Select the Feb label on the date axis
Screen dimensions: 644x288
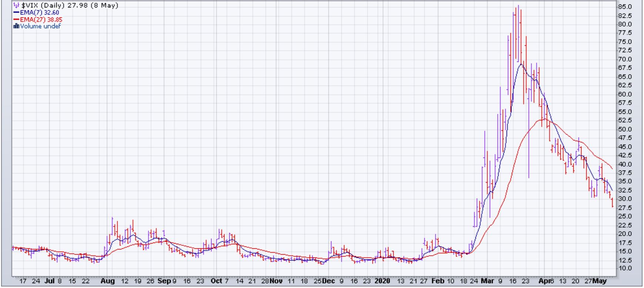[x=438, y=281]
